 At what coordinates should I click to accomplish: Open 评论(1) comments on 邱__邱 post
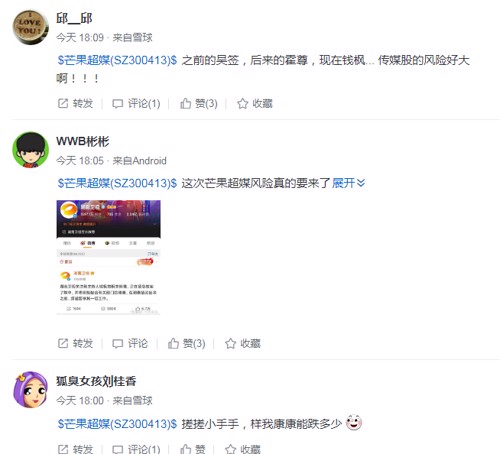pos(136,104)
